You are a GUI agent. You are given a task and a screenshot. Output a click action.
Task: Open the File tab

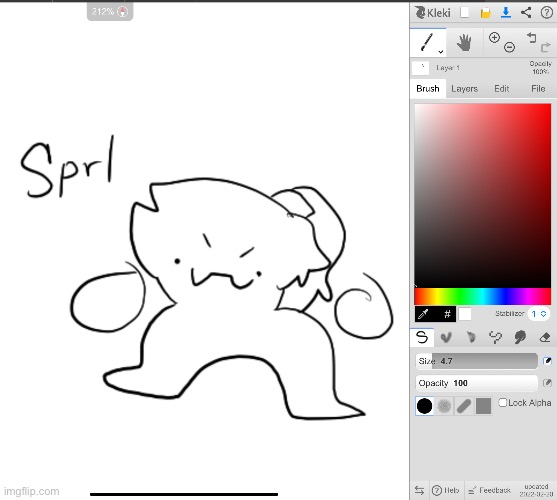tap(538, 88)
